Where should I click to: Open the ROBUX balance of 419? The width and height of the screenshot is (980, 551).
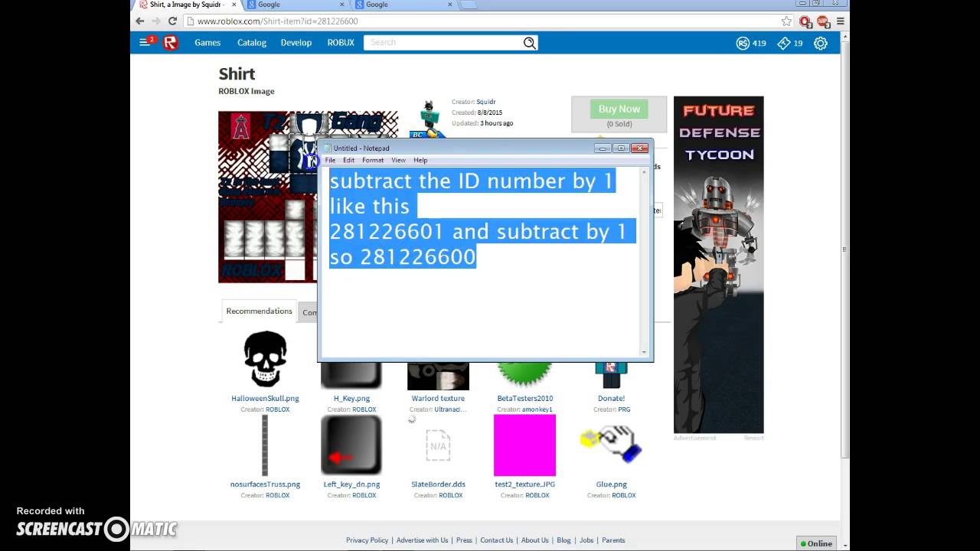751,43
